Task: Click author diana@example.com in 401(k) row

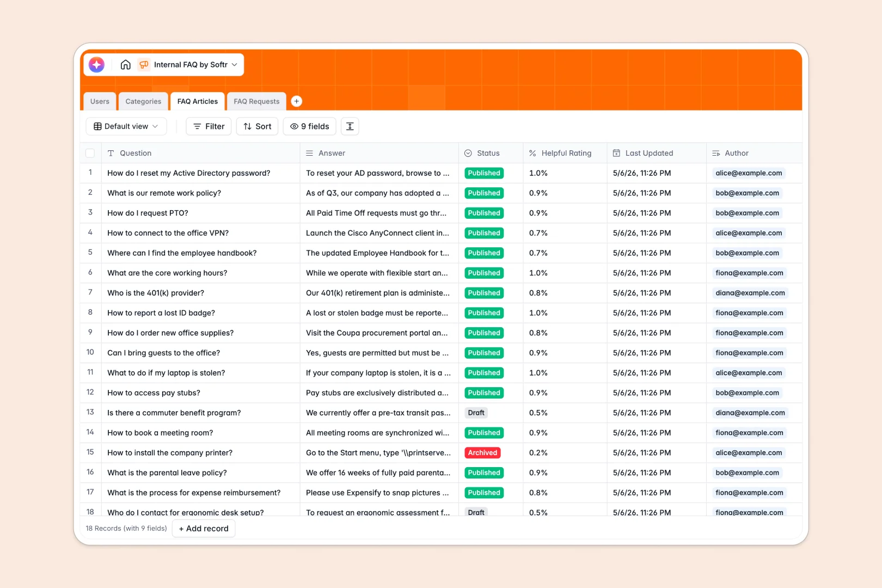Action: point(750,293)
